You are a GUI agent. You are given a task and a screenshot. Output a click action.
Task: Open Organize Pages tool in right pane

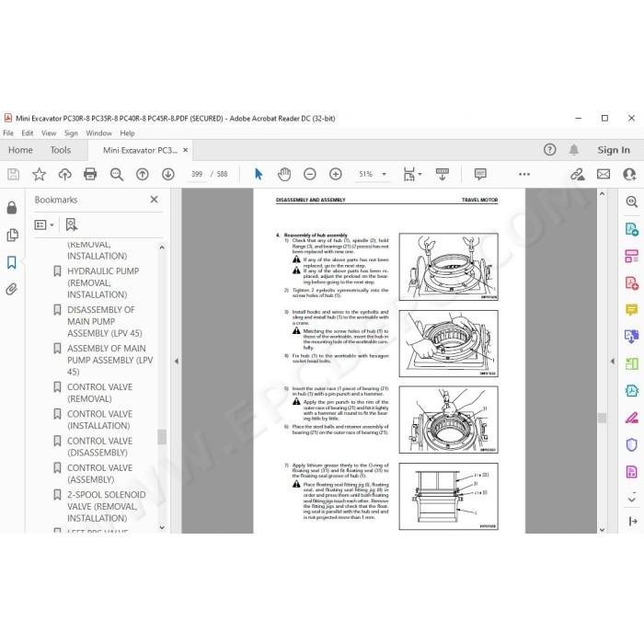[632, 363]
